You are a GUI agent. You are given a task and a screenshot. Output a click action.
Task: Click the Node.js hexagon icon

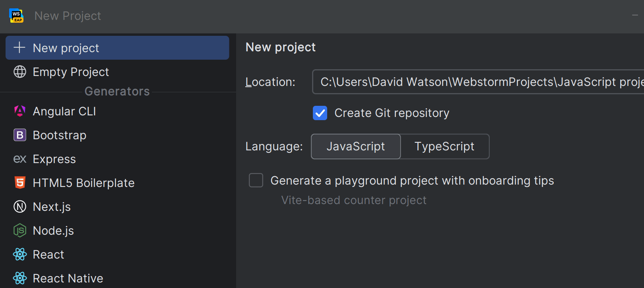pyautogui.click(x=20, y=230)
